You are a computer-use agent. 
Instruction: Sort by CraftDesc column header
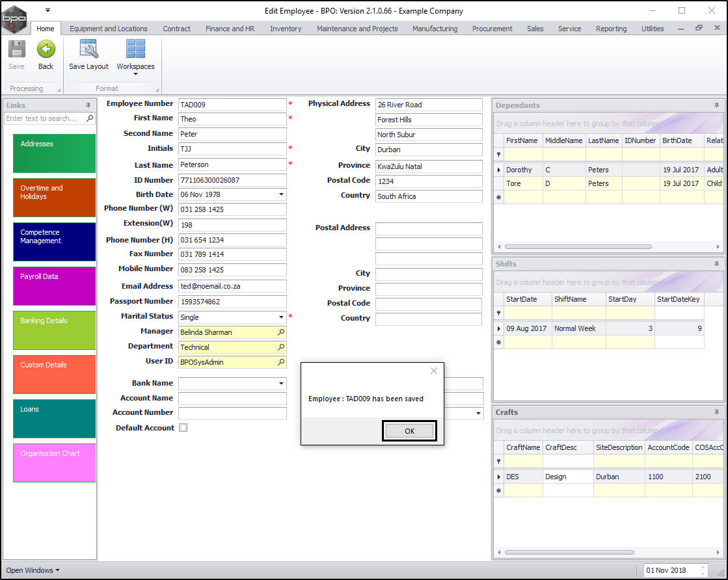(x=568, y=447)
